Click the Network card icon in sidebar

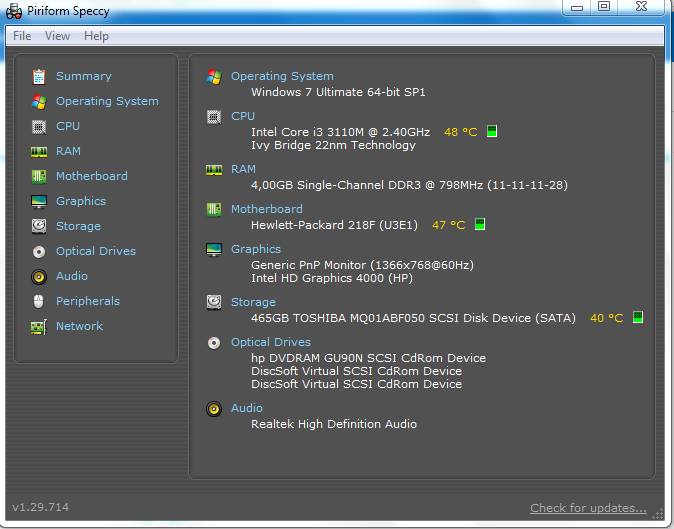(x=39, y=327)
